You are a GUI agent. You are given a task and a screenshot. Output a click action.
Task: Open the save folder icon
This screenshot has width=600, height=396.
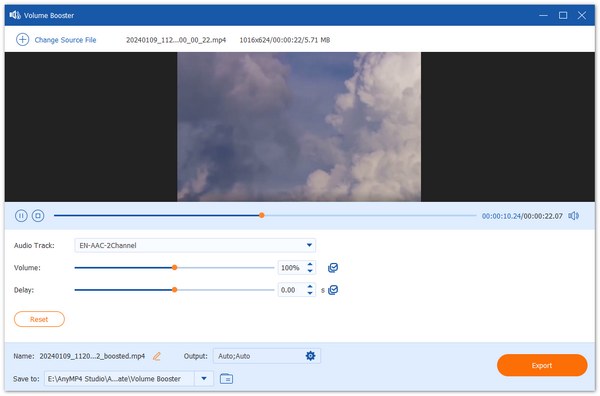(x=227, y=379)
